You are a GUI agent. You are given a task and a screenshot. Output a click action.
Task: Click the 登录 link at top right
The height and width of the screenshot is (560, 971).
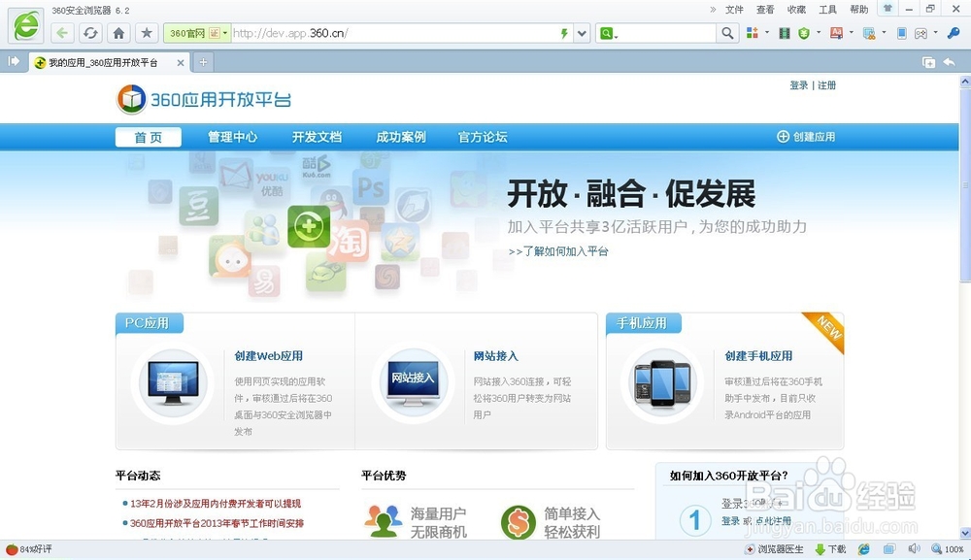(x=799, y=85)
